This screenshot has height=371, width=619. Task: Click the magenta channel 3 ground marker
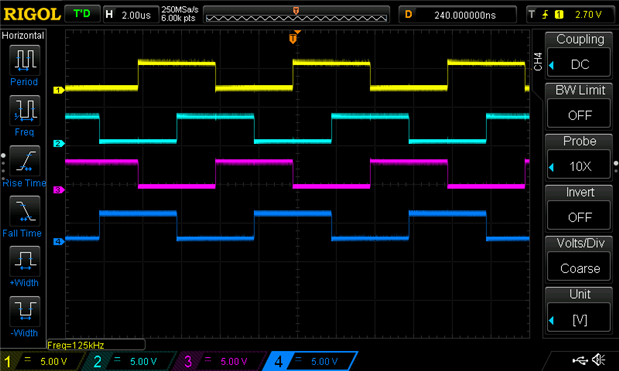click(x=58, y=190)
